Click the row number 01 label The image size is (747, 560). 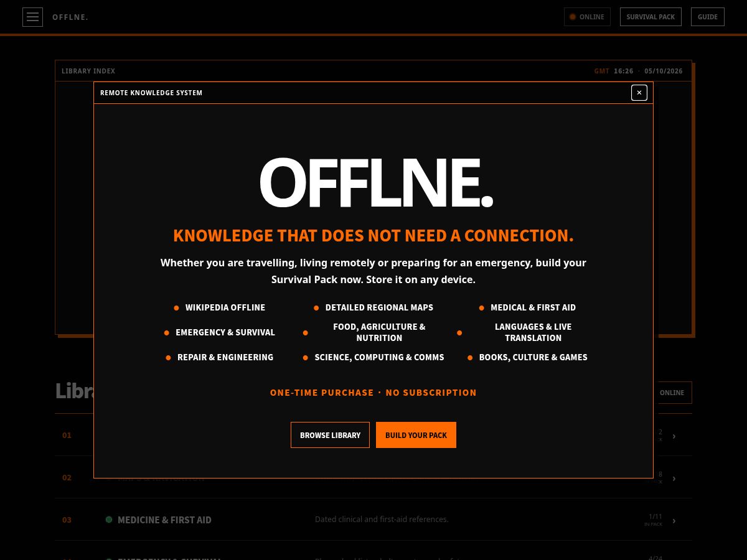pos(67,435)
